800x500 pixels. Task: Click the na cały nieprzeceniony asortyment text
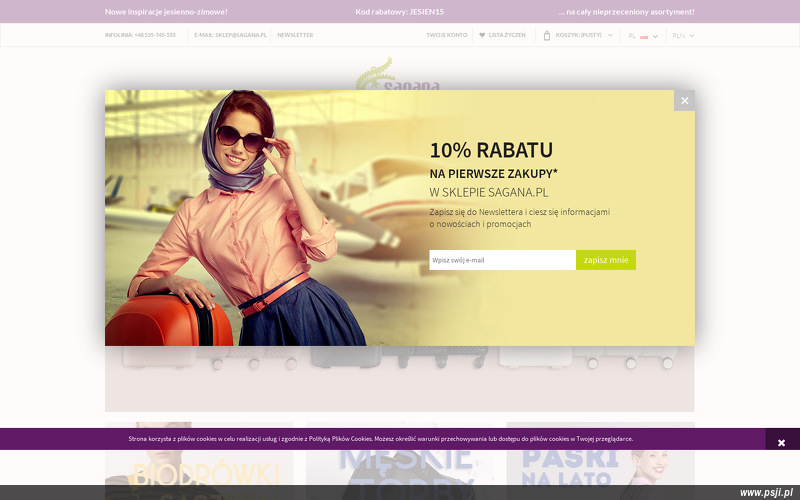[x=627, y=12]
